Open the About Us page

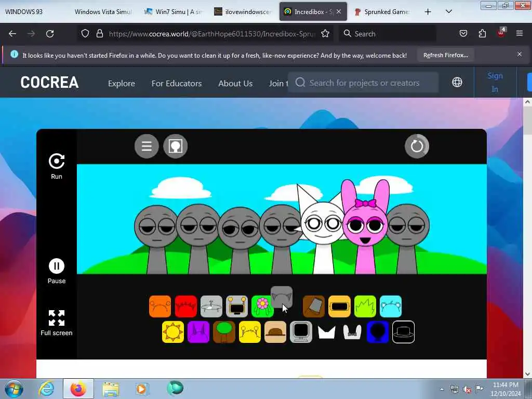coord(235,83)
